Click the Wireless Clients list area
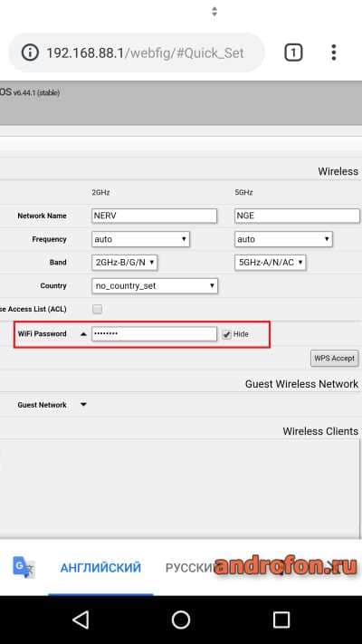362x644 pixels. pos(180,489)
